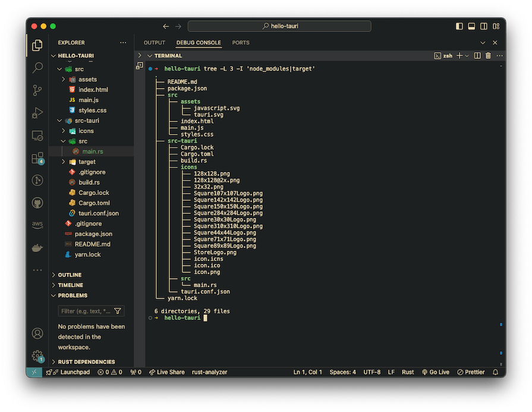Image resolution: width=532 pixels, height=412 pixels.
Task: Expand the OUTLINE section
Action: pyautogui.click(x=70, y=275)
